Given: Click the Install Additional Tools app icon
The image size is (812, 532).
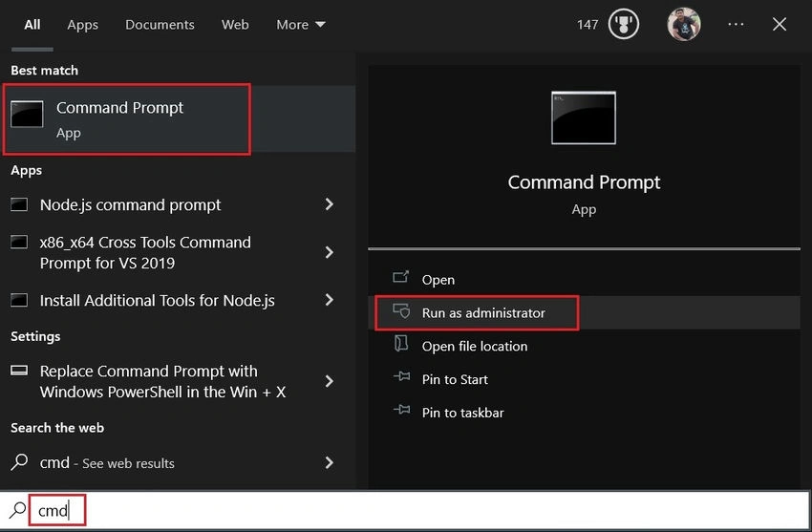Looking at the screenshot, I should point(19,300).
